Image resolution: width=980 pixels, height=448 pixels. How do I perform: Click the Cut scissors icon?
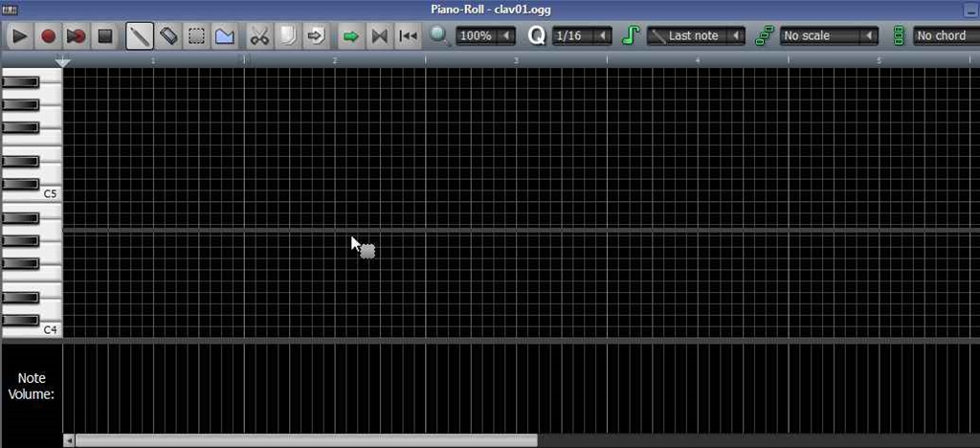click(259, 36)
